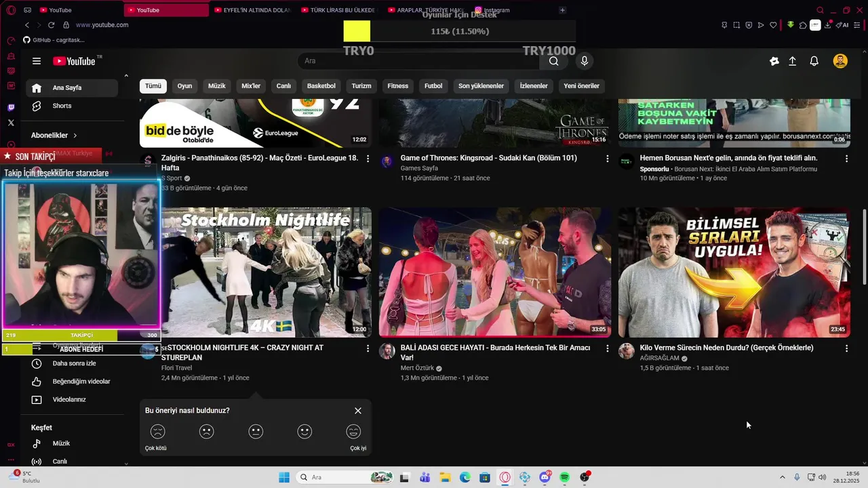Click the star-shaped icon next to upload

click(774, 61)
